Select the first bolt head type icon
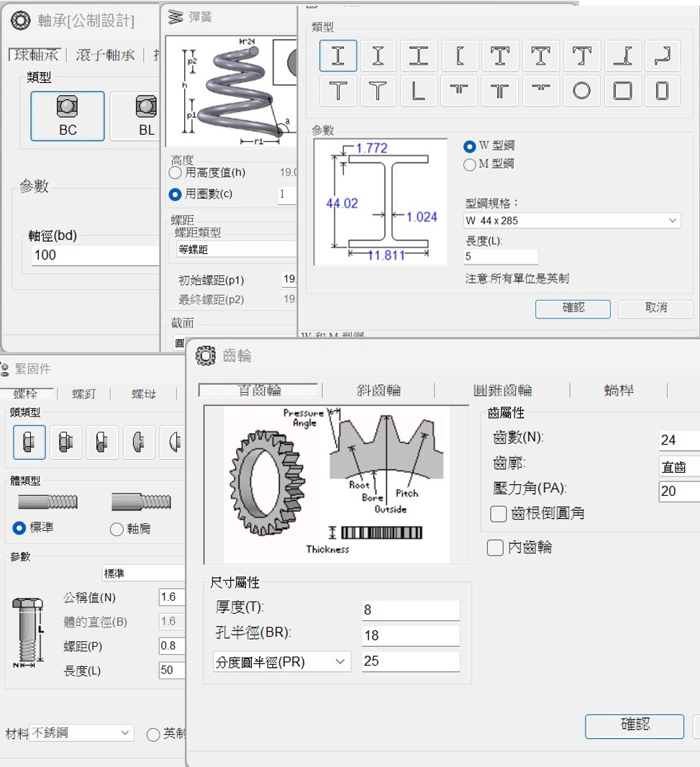Screen dimensions: 700x767 pos(29,442)
